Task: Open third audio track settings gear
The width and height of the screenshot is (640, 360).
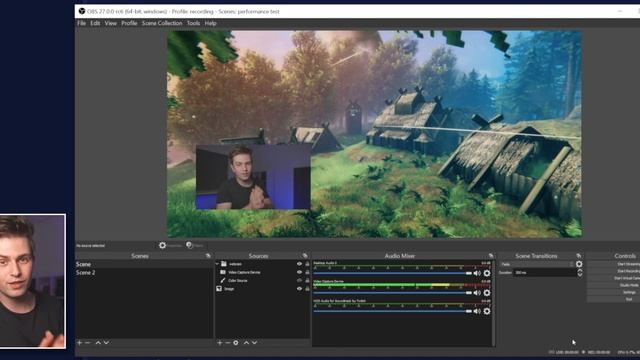Action: point(487,311)
